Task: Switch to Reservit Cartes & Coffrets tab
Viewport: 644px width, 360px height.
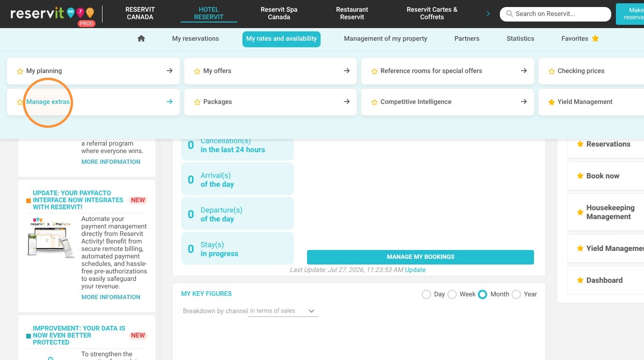Action: (x=432, y=13)
